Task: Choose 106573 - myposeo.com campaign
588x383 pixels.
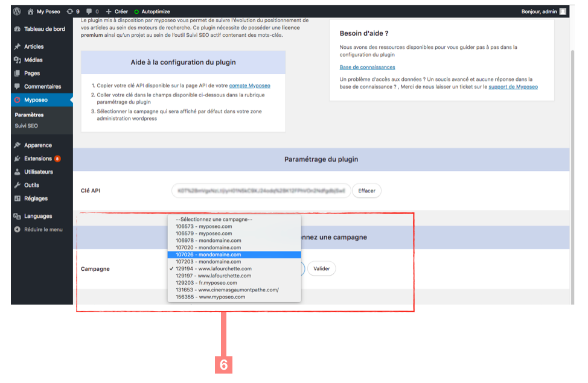Action: point(234,226)
